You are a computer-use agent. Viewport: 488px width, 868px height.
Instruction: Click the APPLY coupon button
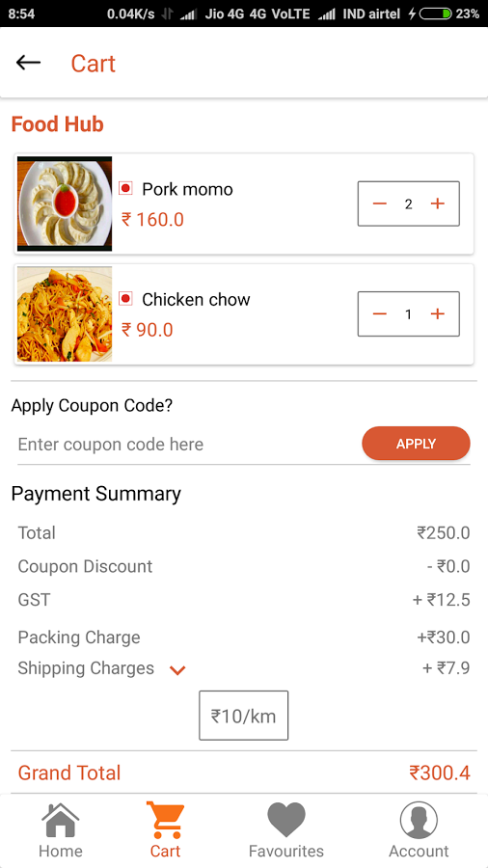click(416, 444)
